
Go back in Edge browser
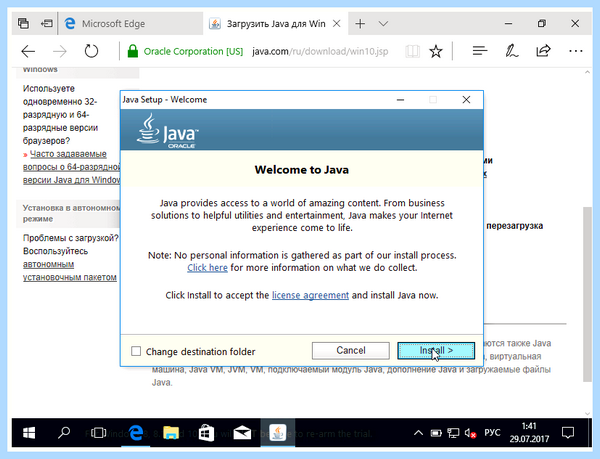click(x=28, y=51)
